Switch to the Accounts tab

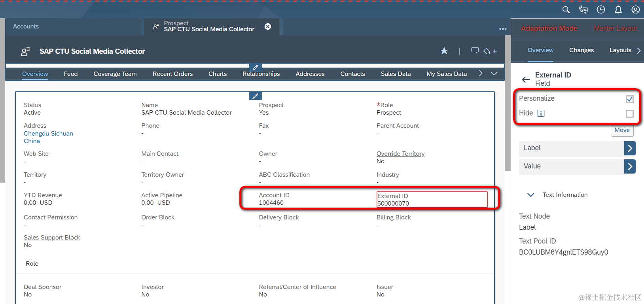tap(26, 26)
